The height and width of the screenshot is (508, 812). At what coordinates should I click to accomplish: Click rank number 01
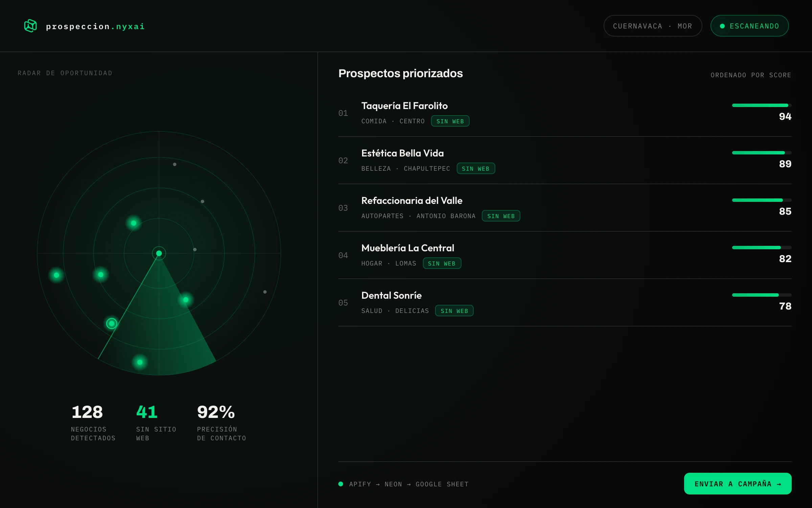click(343, 113)
